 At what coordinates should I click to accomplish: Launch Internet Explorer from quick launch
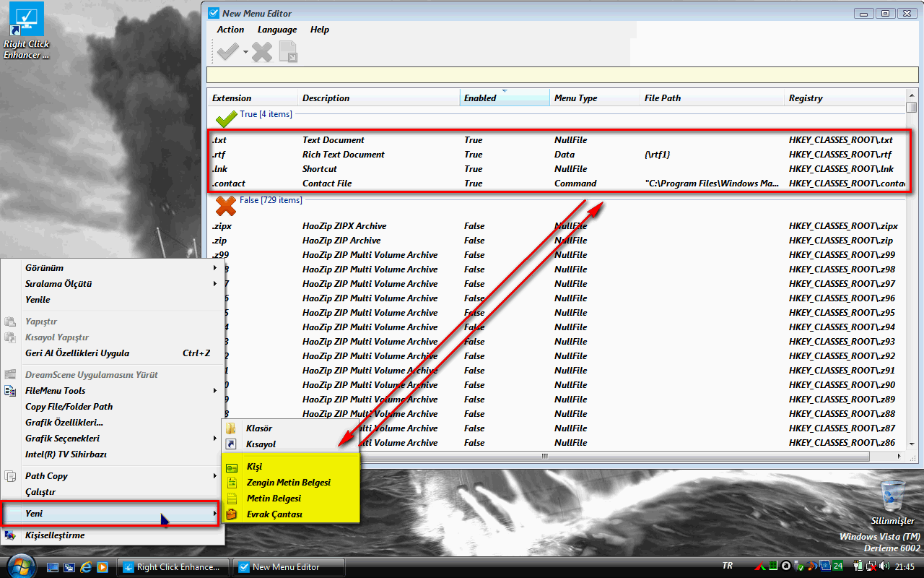pyautogui.click(x=86, y=567)
